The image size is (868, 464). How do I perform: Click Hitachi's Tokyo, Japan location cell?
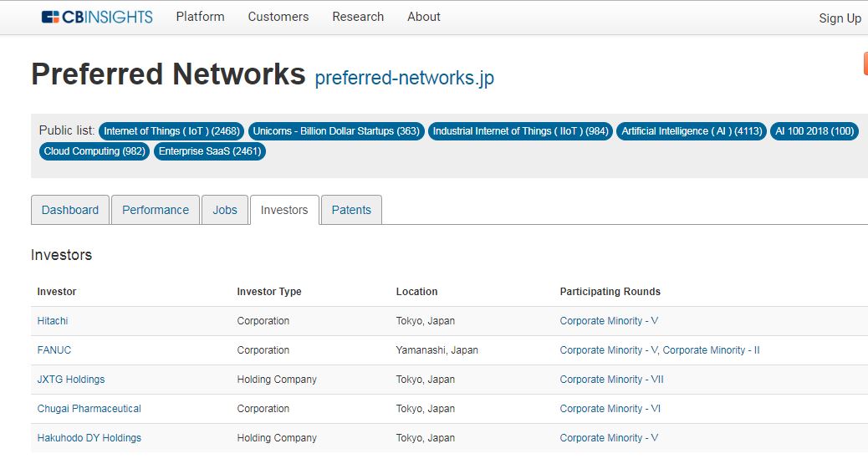[425, 320]
